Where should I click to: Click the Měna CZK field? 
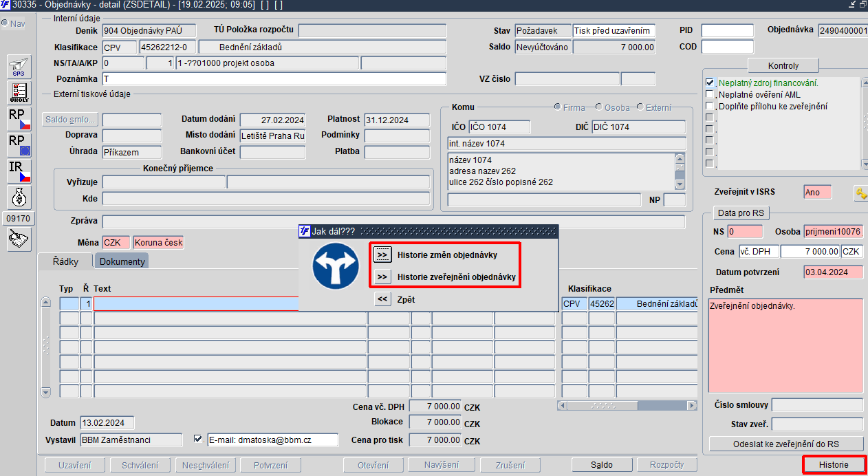point(116,243)
